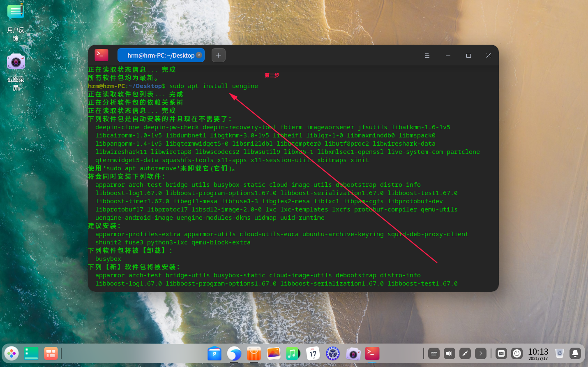Expand the tray arrow button

coord(481,353)
